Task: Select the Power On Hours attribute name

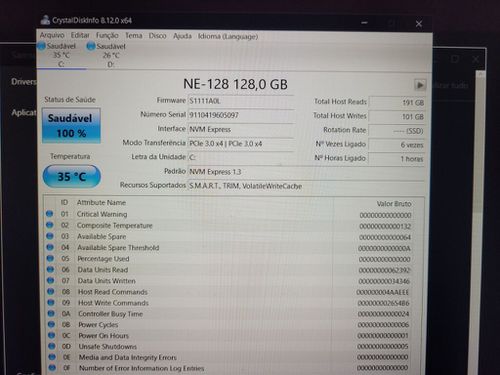Action: click(x=104, y=336)
